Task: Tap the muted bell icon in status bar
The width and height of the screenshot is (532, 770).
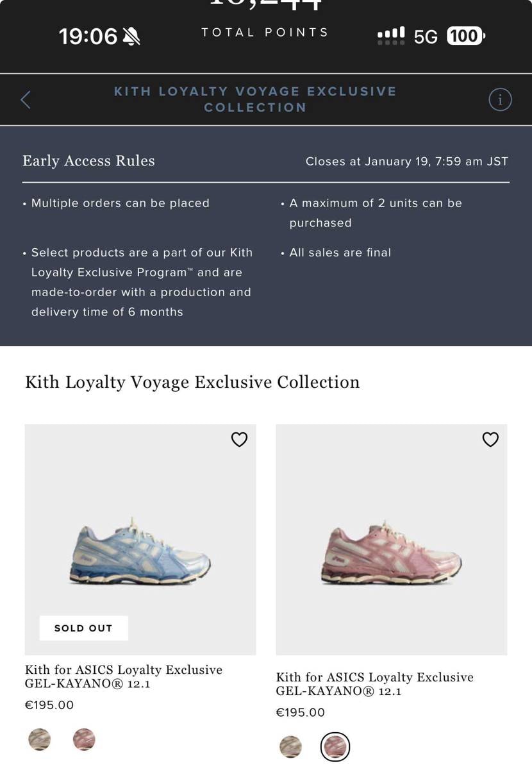Action: point(131,37)
